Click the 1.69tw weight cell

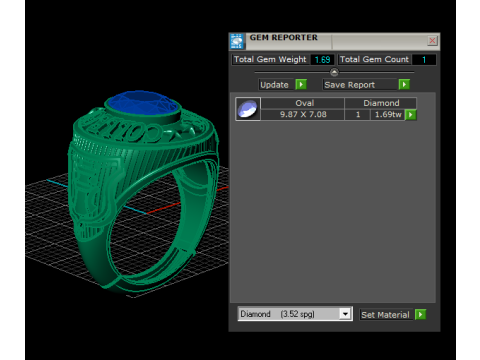coord(388,114)
